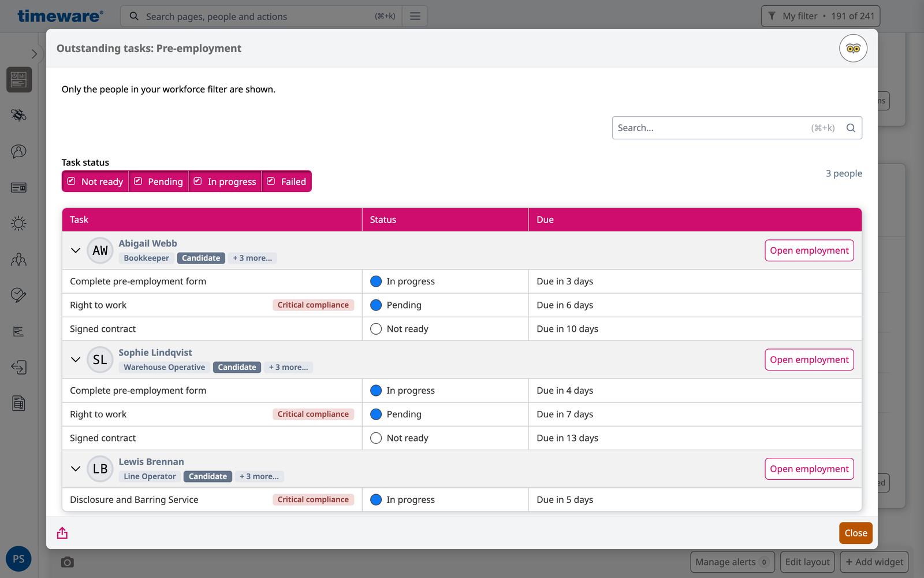Toggle the Pending status filter

tap(159, 181)
